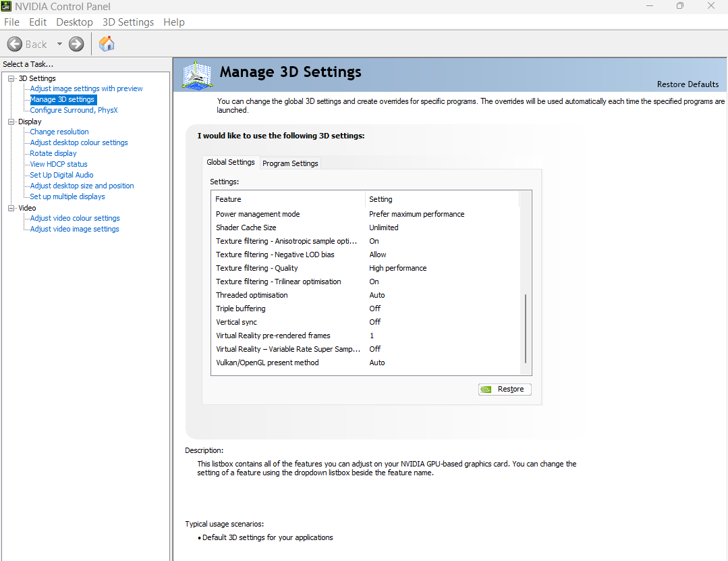
Task: Select the Triple buffering feature row
Action: click(x=366, y=309)
